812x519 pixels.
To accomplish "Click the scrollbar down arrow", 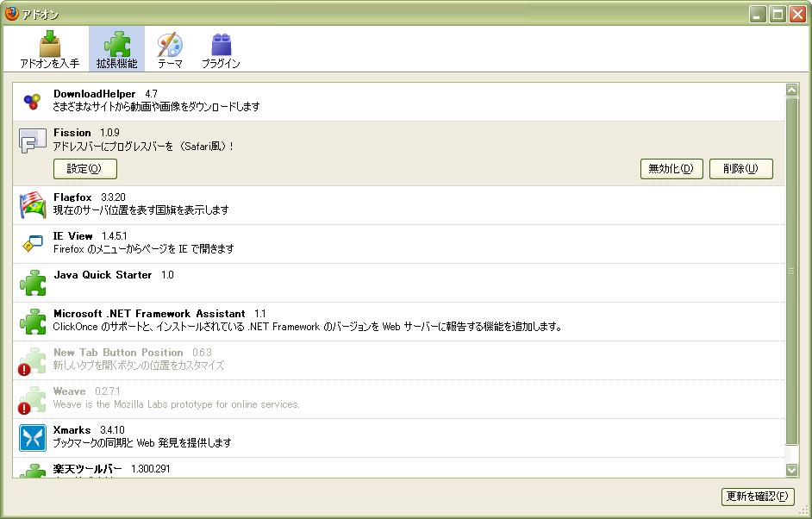I will pos(792,471).
